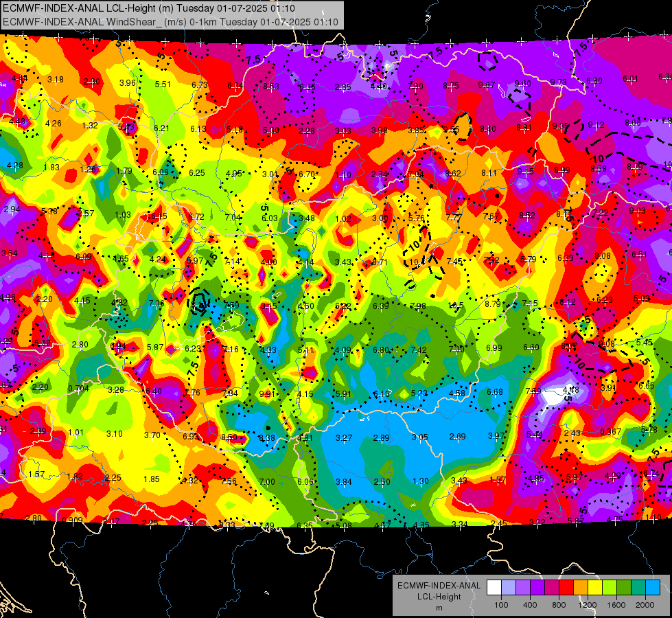This screenshot has width=672, height=618.
Task: Click the wind shear value '0.367'
Action: pyautogui.click(x=610, y=431)
